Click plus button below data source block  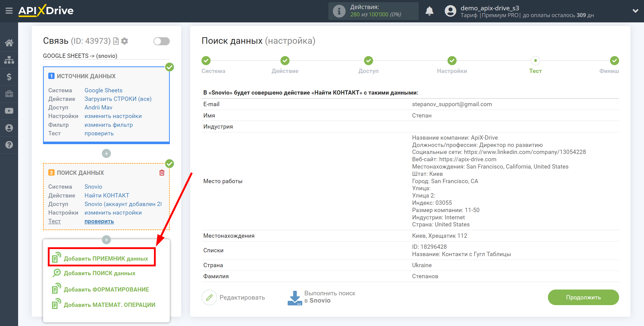point(106,153)
